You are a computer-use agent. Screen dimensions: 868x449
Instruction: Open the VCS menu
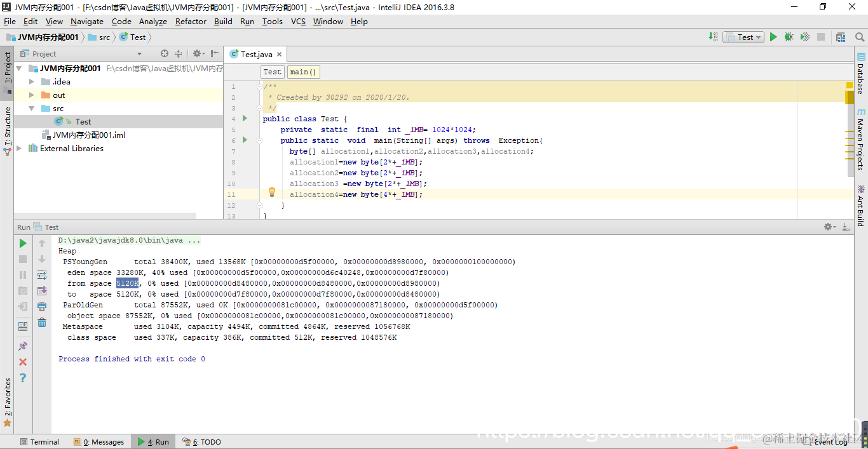pyautogui.click(x=298, y=21)
